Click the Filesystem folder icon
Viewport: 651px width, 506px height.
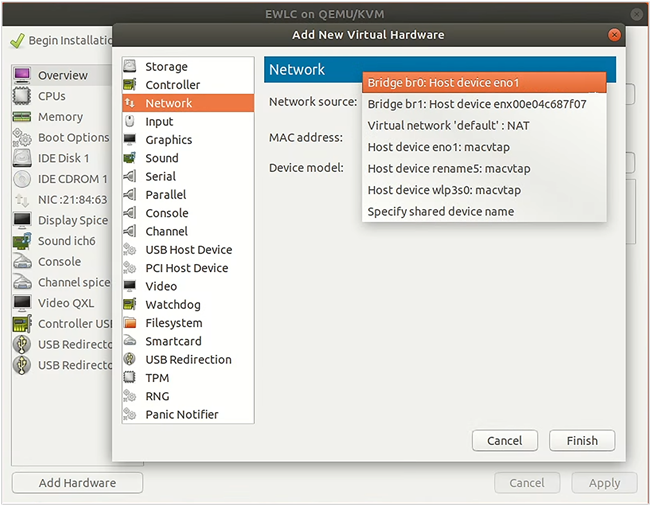[130, 323]
